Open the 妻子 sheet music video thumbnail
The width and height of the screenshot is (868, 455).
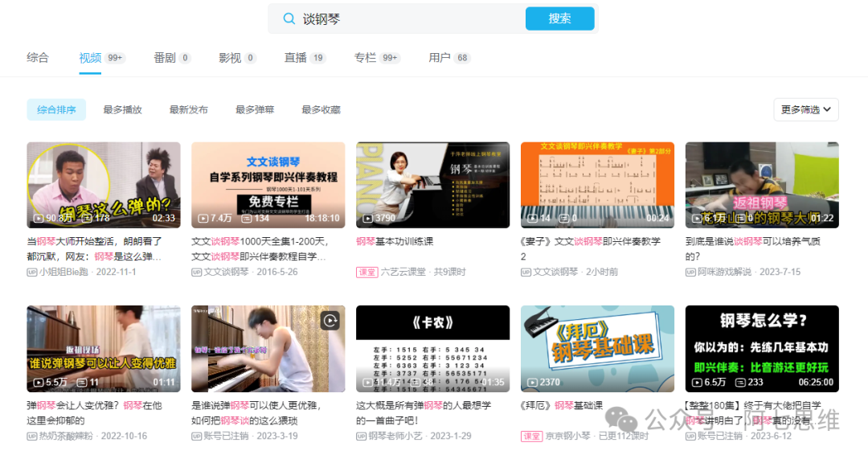(x=597, y=185)
